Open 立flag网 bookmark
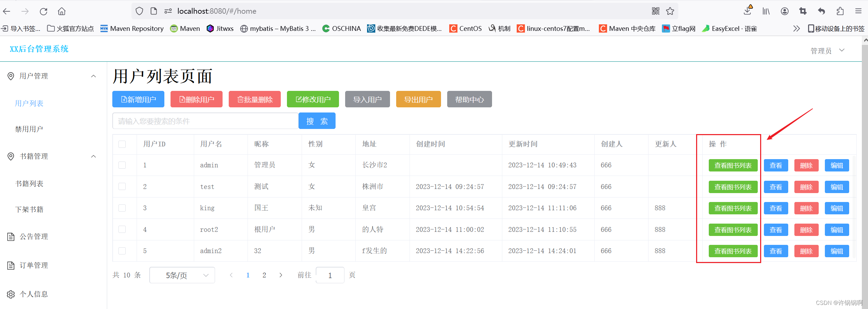 point(679,28)
